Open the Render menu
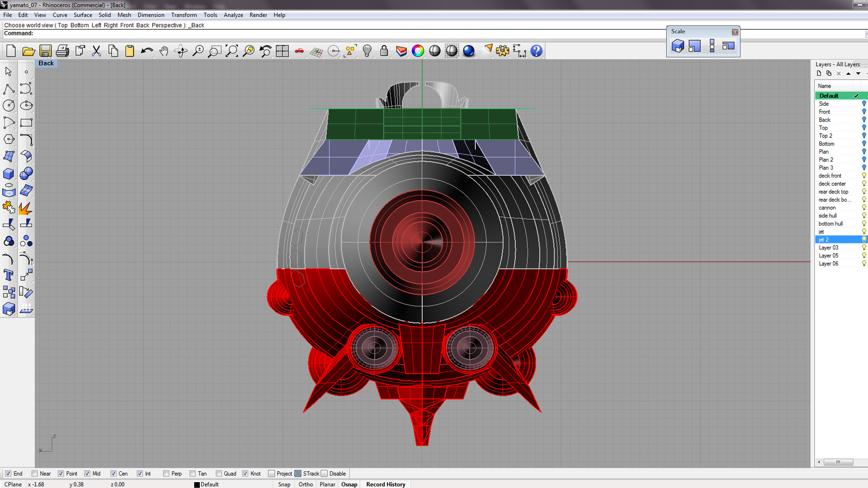The image size is (868, 488). [x=258, y=15]
